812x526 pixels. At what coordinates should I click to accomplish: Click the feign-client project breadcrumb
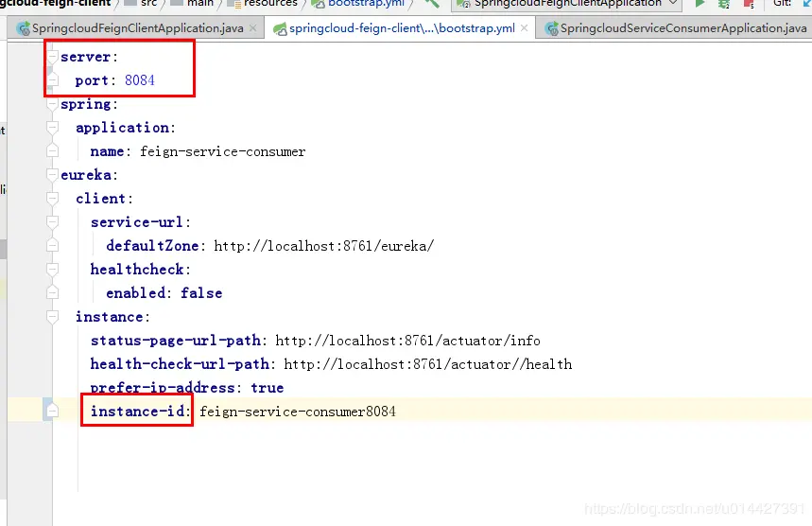point(56,3)
